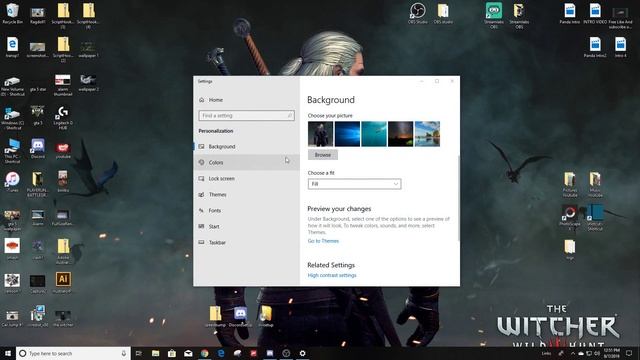This screenshot has height=360, width=640.
Task: Open Microsoft Edge from taskbar
Action: click(221, 353)
